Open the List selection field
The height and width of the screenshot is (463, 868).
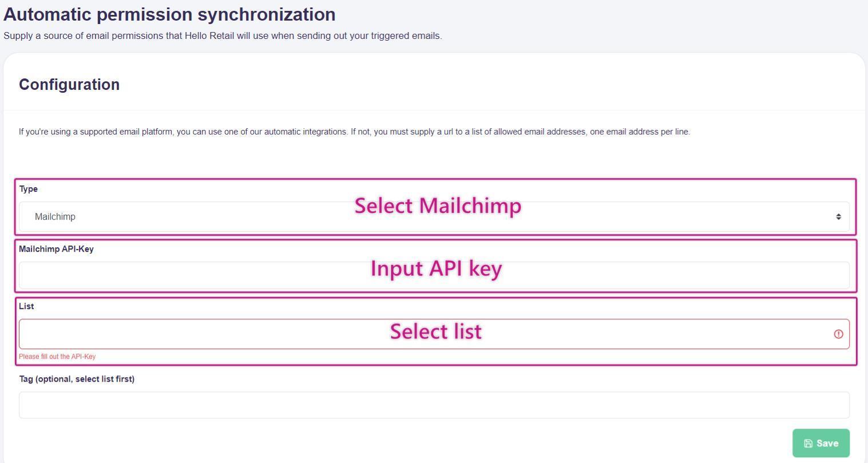[x=172, y=334]
